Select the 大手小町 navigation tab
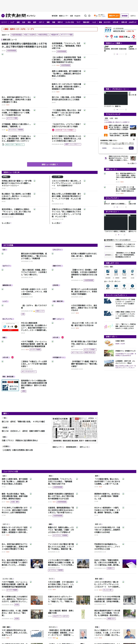This screenshot has width=138, height=644. pyautogui.click(x=115, y=22)
